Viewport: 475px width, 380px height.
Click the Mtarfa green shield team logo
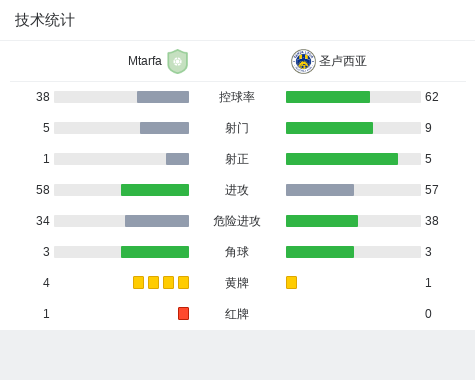[x=178, y=61]
